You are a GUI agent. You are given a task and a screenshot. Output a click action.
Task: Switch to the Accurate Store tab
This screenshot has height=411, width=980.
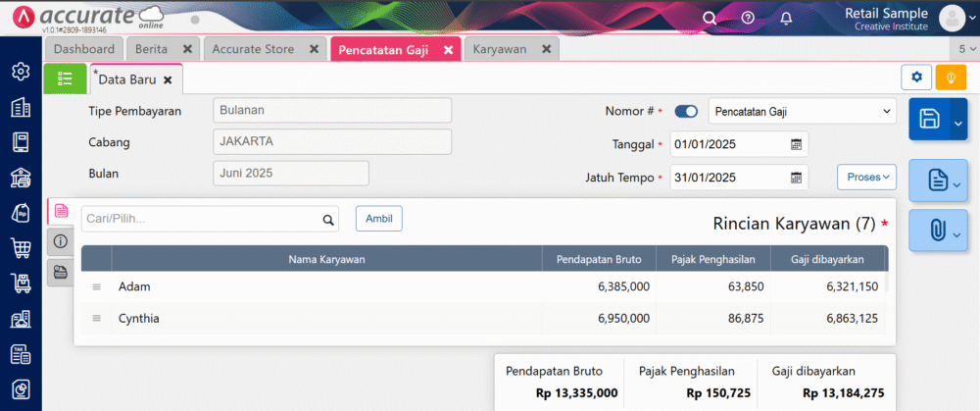(x=253, y=49)
